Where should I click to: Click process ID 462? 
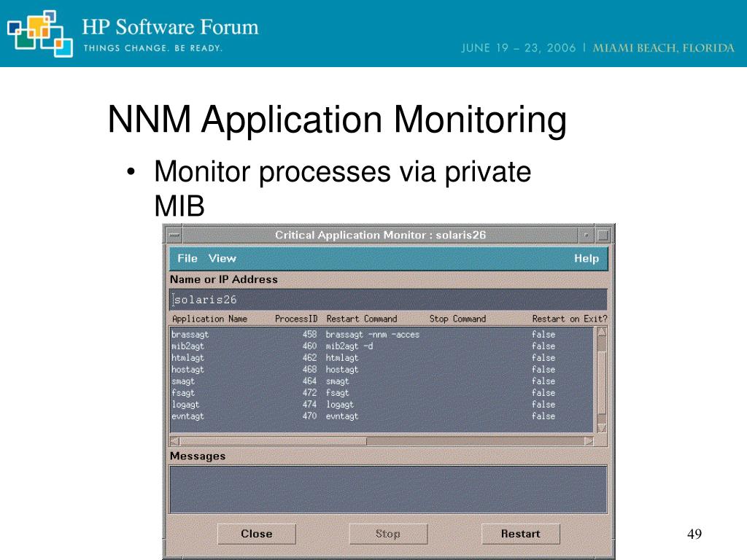pyautogui.click(x=309, y=357)
